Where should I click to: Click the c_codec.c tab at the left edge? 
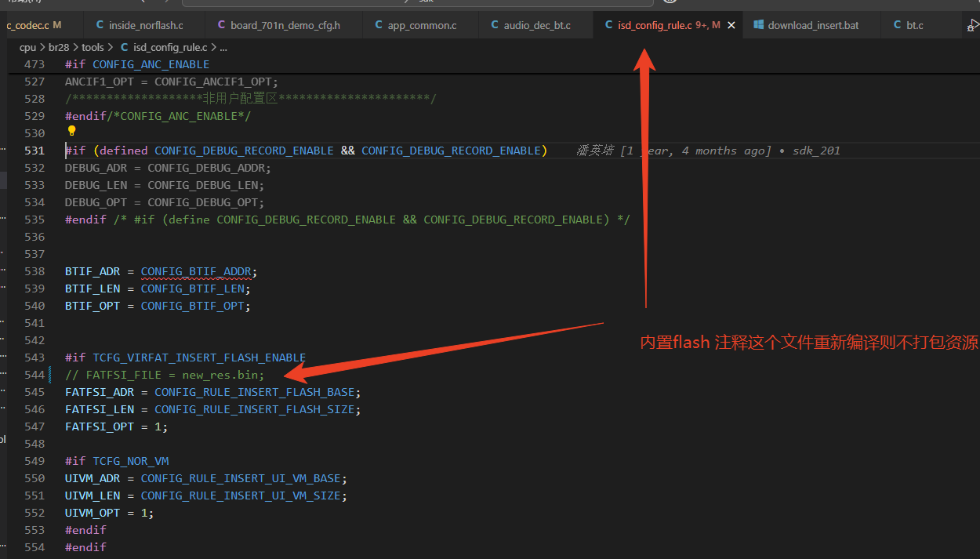click(x=35, y=25)
